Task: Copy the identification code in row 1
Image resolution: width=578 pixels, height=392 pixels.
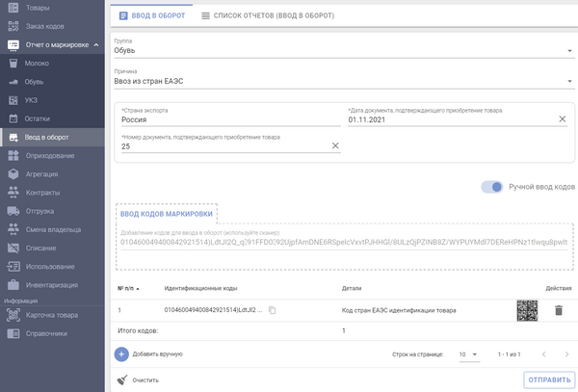Action: click(272, 310)
